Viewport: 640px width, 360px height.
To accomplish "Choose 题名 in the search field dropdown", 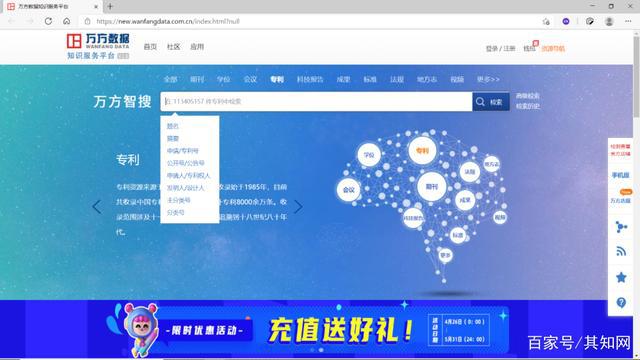I will pos(173,126).
